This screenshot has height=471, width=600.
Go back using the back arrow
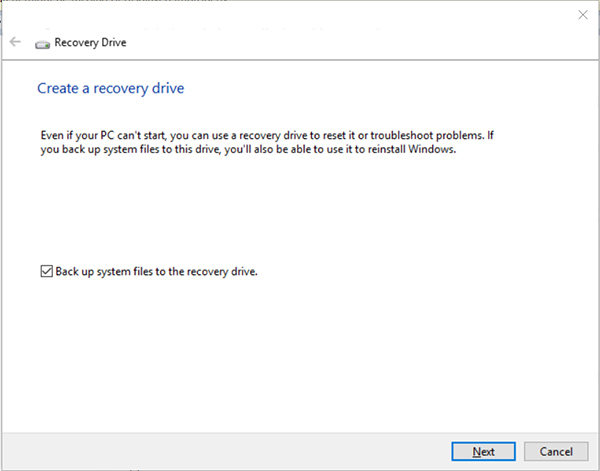point(15,41)
